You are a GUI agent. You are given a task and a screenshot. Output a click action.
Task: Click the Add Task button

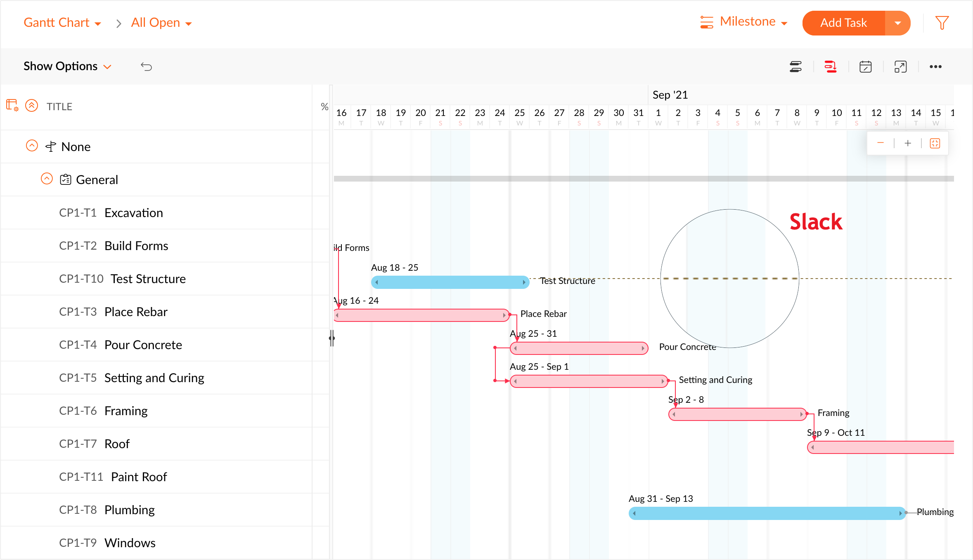tap(843, 23)
